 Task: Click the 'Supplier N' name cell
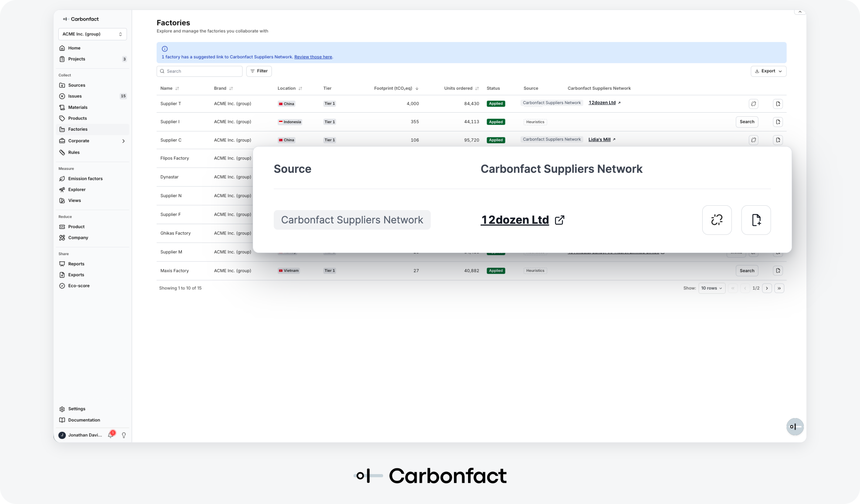point(171,196)
